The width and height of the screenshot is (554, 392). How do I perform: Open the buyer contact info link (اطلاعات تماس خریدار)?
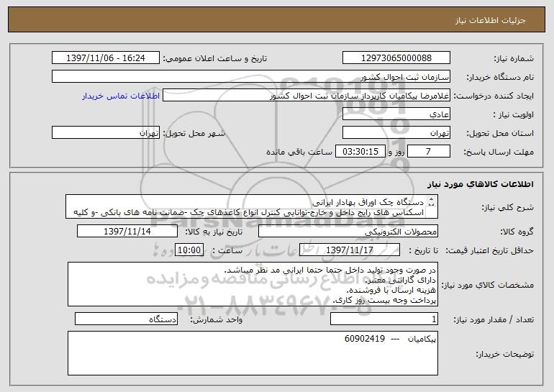pos(121,96)
